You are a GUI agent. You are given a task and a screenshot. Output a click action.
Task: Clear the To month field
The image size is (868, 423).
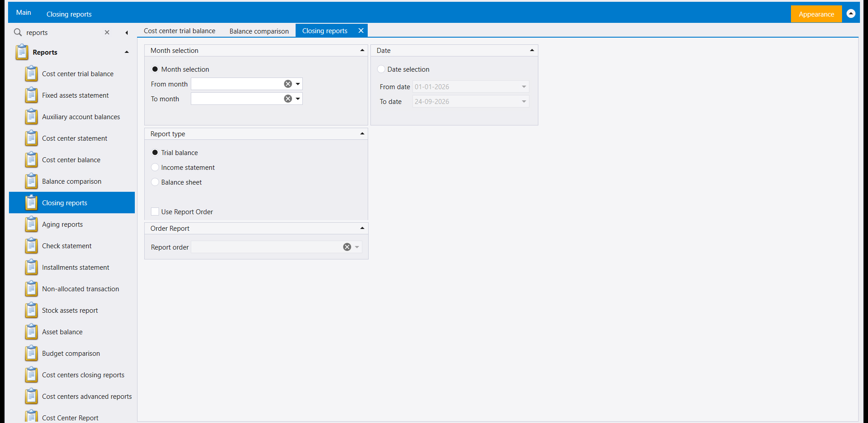[x=288, y=99]
